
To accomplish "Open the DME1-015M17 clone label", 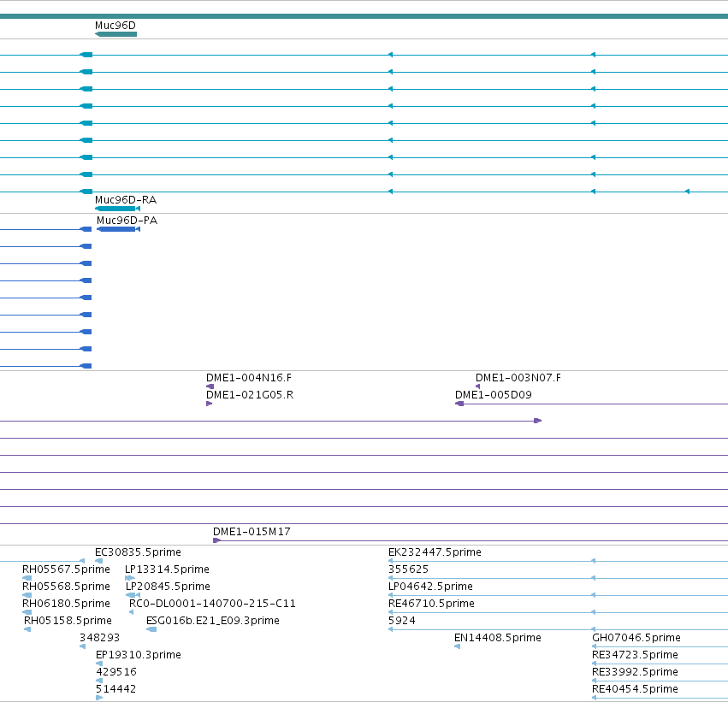I will point(252,532).
